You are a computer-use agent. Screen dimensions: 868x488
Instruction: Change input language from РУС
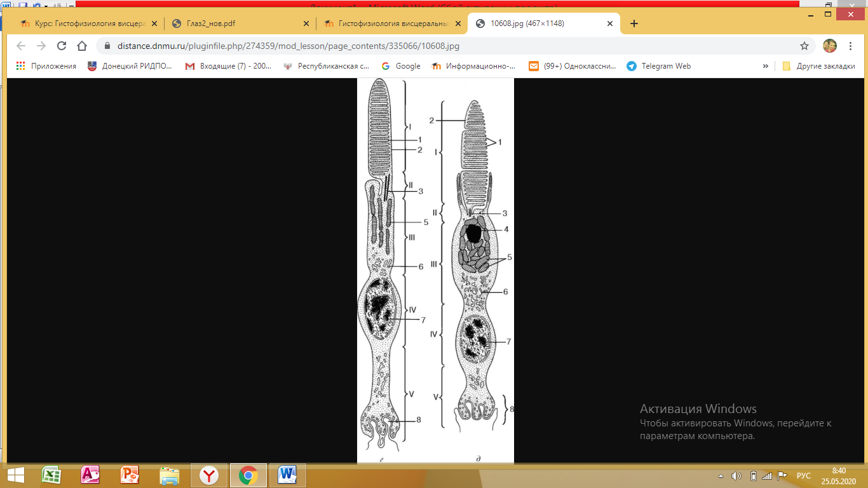point(804,476)
